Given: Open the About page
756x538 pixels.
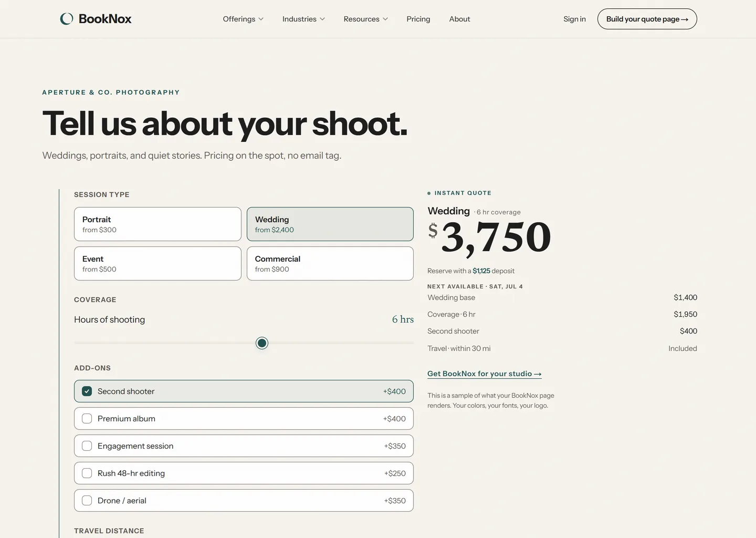Looking at the screenshot, I should click(x=459, y=19).
